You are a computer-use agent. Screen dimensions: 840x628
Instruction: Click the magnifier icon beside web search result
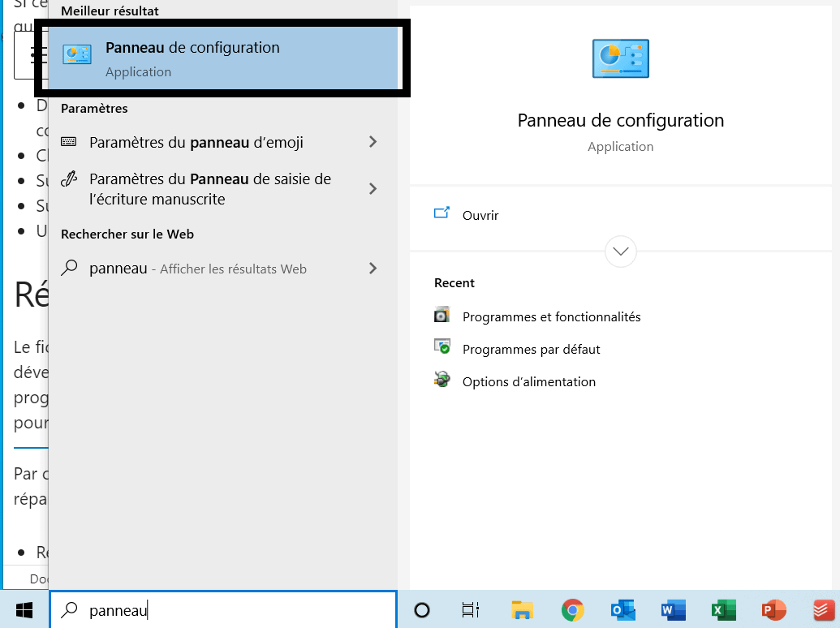(69, 268)
